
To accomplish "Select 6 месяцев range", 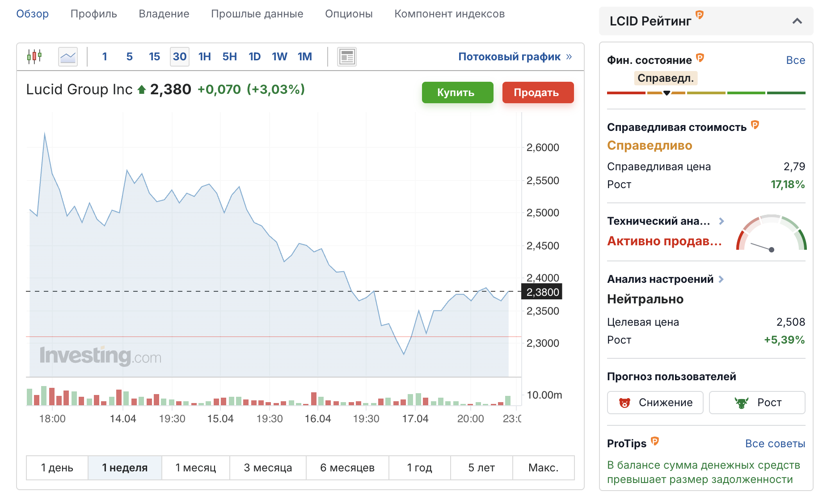I will 347,468.
